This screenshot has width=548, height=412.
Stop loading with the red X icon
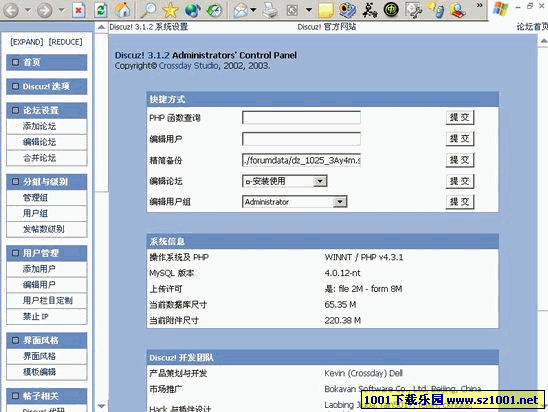[79, 10]
